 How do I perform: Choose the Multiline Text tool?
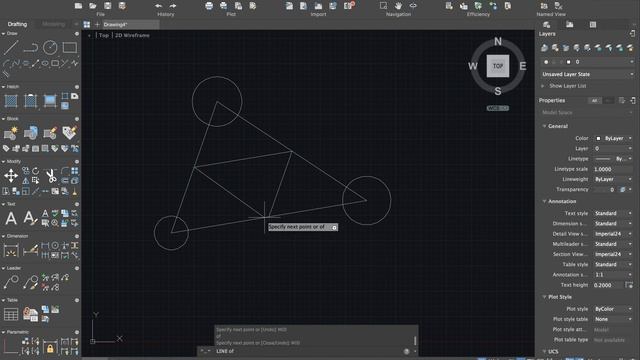[x=11, y=218]
